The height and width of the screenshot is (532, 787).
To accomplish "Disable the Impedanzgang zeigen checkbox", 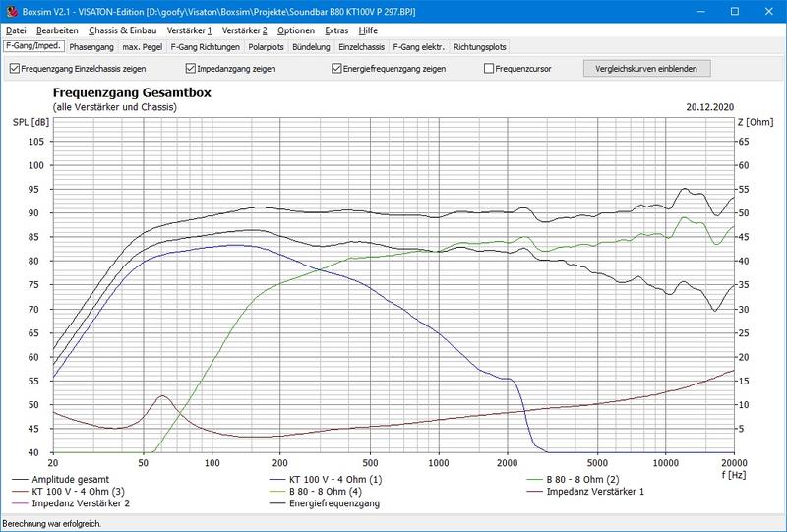I will pyautogui.click(x=191, y=69).
